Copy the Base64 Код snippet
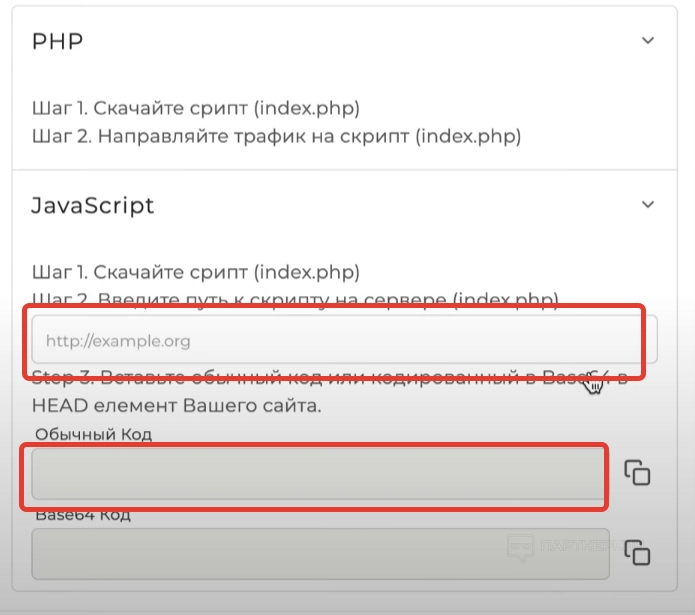Viewport: 695px width, 615px height. (638, 552)
